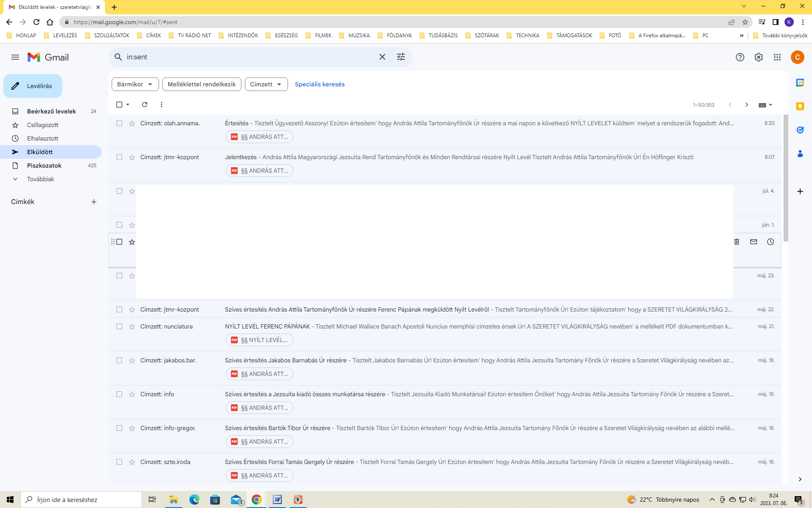
Task: Select the Jelentkezés message checkbox
Action: click(x=119, y=157)
